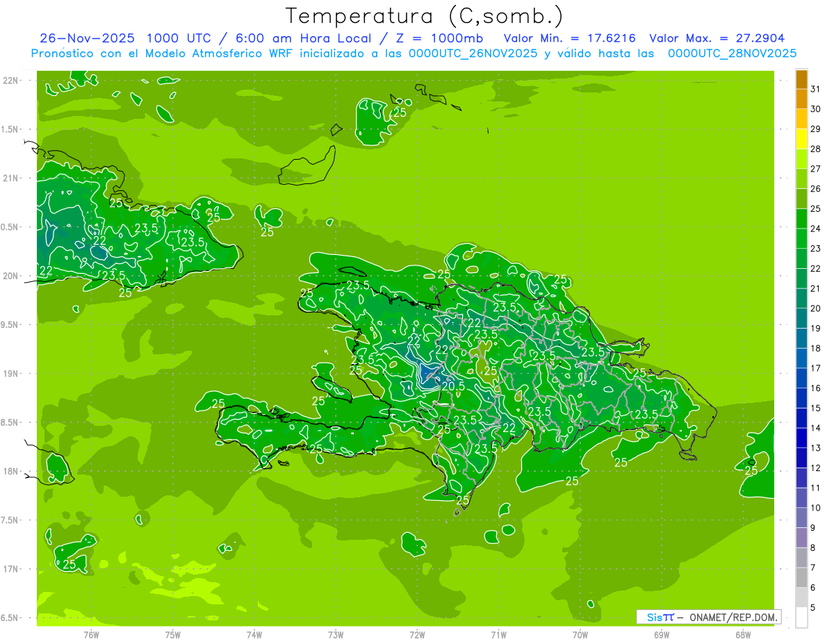The width and height of the screenshot is (834, 644).
Task: Click the "20N" latitude axis label
Action: coord(10,276)
